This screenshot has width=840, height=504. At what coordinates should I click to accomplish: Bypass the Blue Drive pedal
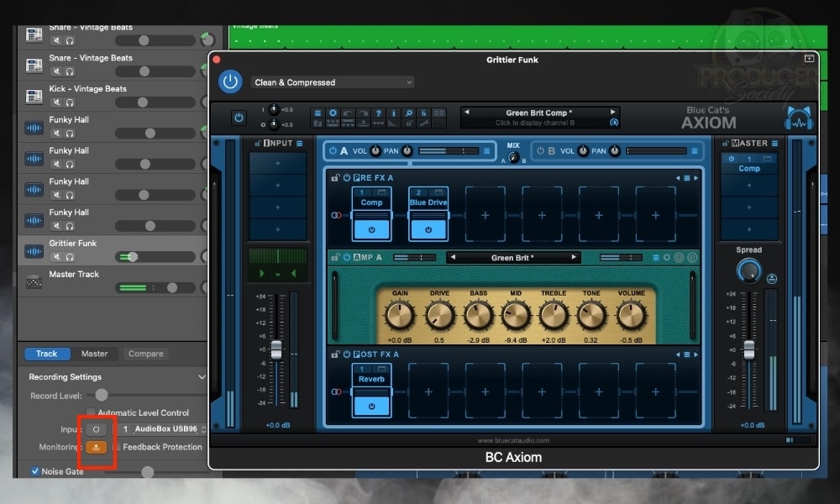click(x=428, y=229)
